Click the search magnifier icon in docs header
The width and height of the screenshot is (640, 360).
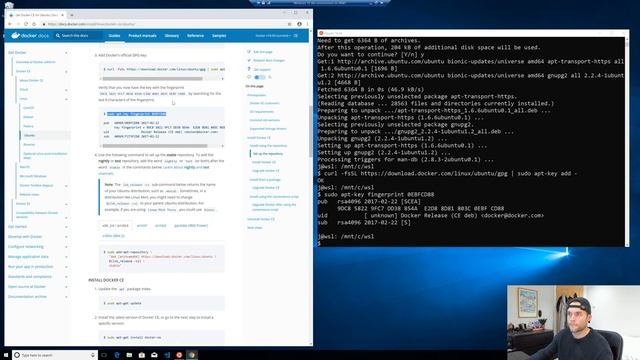tap(58, 36)
